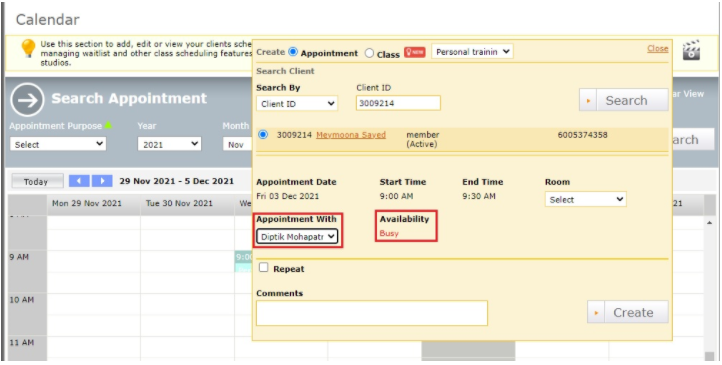Open the Appointment With Diptik Mohapatra dropdown
Screen dimensions: 722x365
point(297,237)
